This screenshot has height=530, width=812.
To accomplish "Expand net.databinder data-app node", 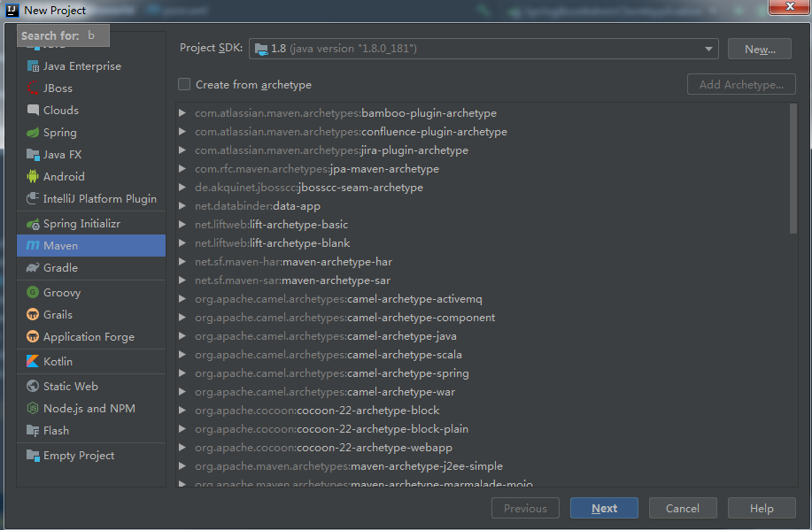I will [x=182, y=206].
